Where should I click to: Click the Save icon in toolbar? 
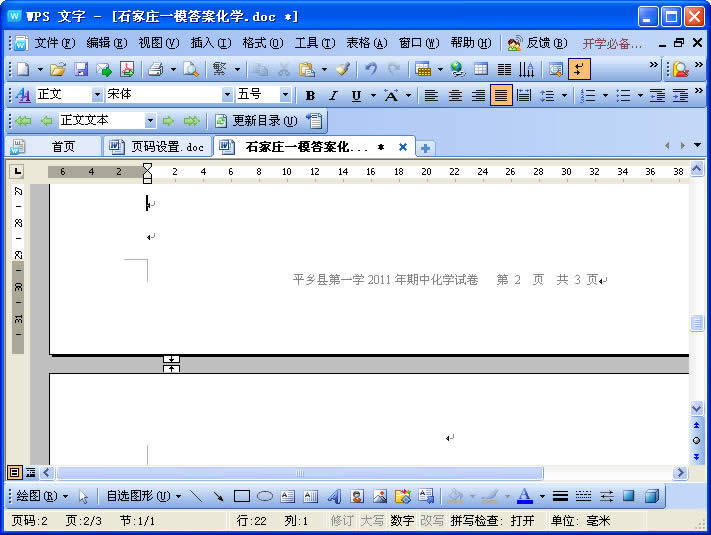pyautogui.click(x=81, y=69)
